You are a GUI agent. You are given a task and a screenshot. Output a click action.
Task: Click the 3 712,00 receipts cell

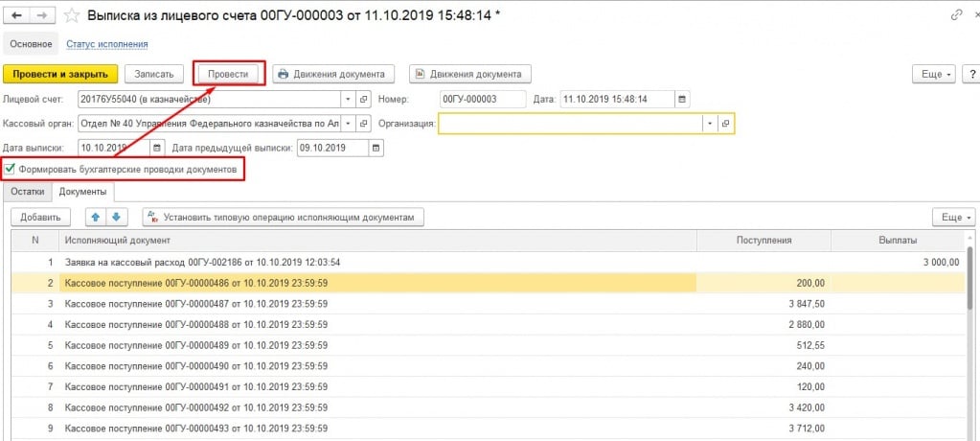tap(763, 429)
